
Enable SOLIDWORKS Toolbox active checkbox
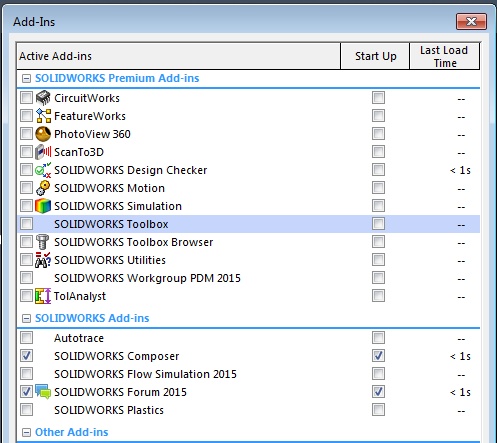(26, 224)
